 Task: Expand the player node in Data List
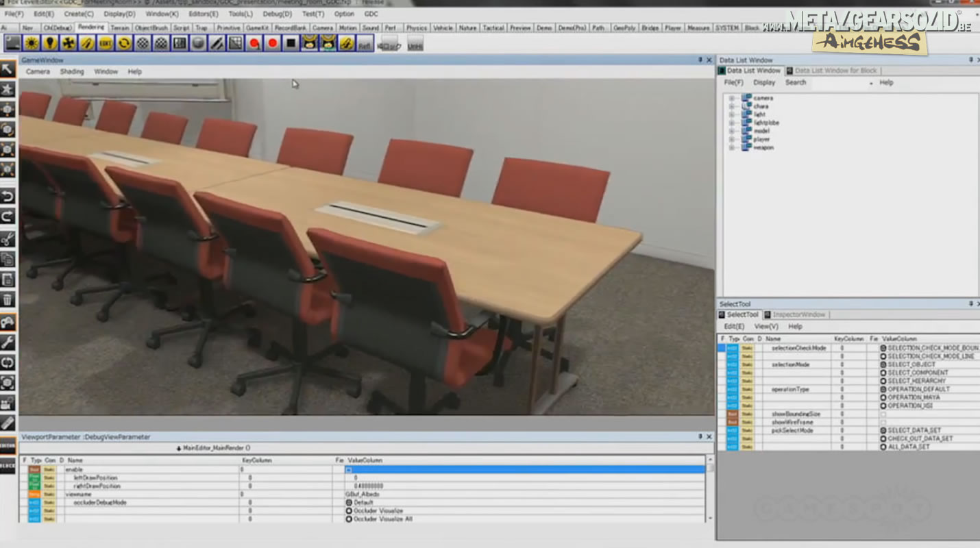(731, 139)
